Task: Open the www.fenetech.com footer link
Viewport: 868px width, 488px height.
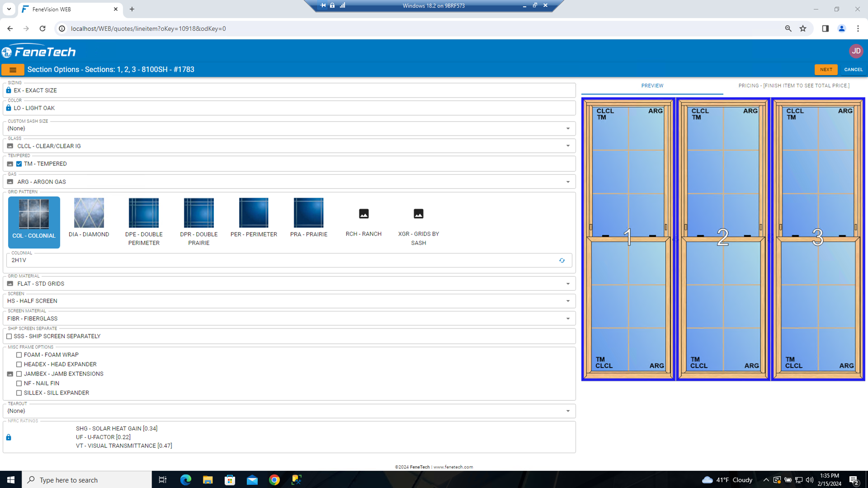Action: pos(453,467)
